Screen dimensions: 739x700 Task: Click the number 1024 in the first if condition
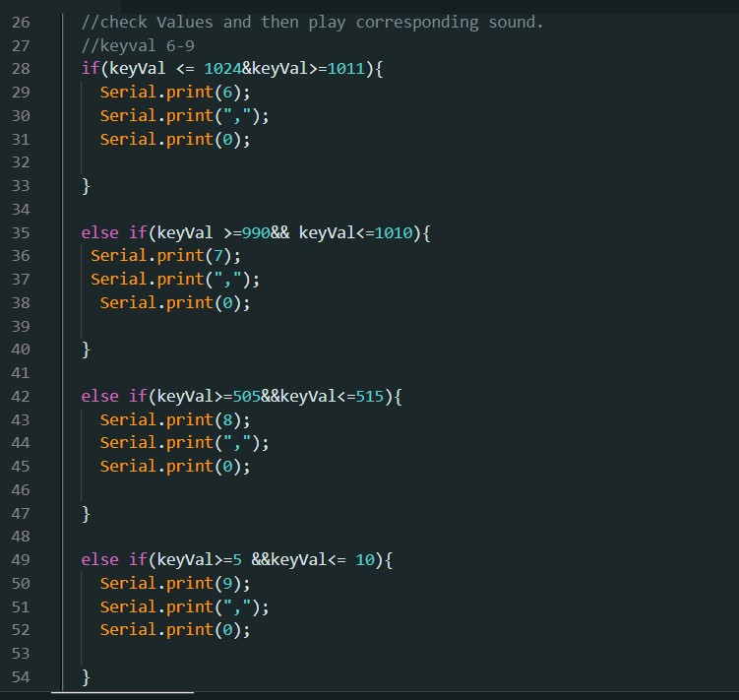pyautogui.click(x=223, y=69)
